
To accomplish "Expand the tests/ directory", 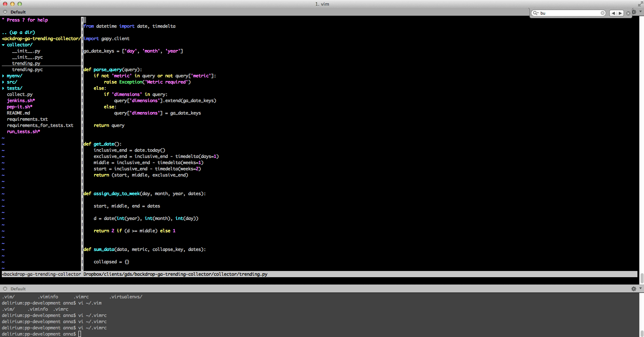I will tap(4, 88).
